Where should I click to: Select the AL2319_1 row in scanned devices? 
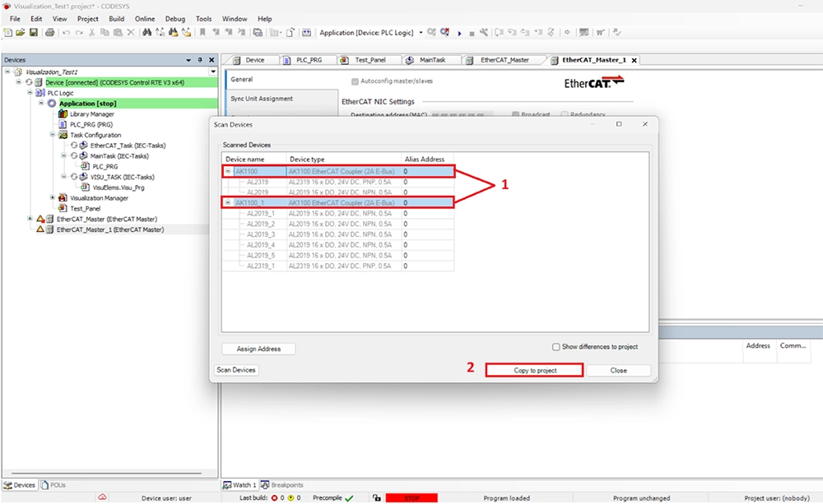pyautogui.click(x=337, y=266)
